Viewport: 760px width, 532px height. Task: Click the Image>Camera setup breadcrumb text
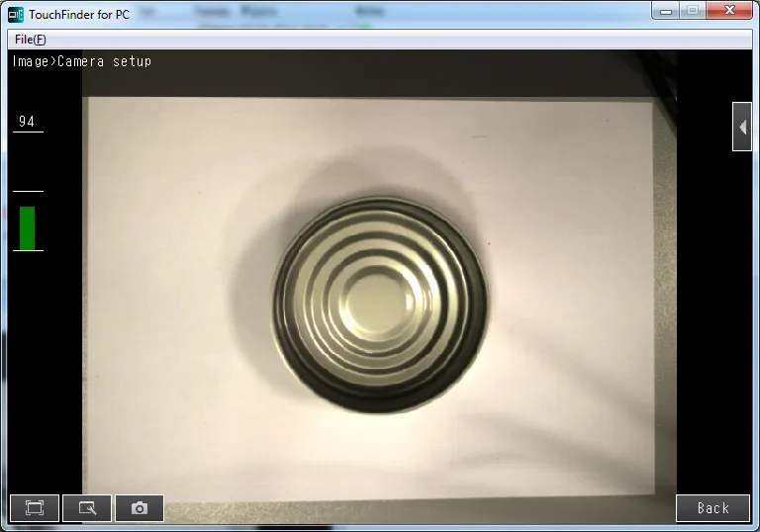(x=81, y=61)
